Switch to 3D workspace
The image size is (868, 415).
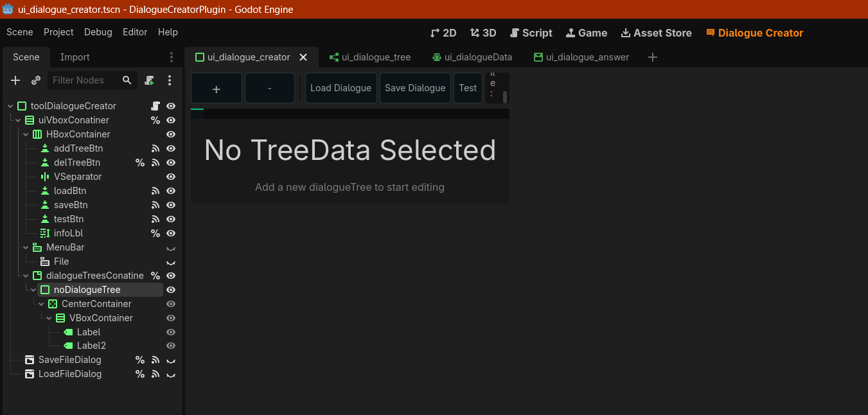coord(483,33)
